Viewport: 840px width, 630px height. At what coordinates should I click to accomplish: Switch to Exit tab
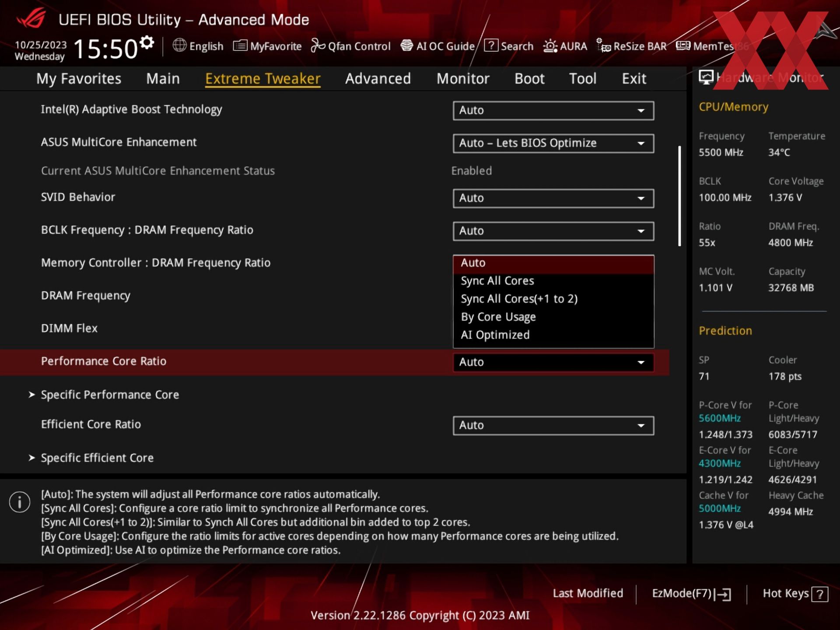pos(634,79)
